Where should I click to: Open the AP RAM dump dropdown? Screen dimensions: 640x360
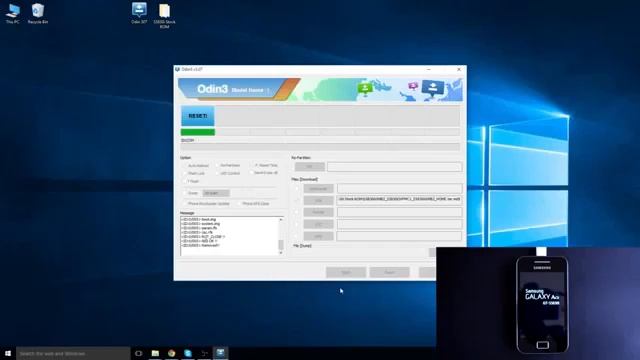(216, 193)
